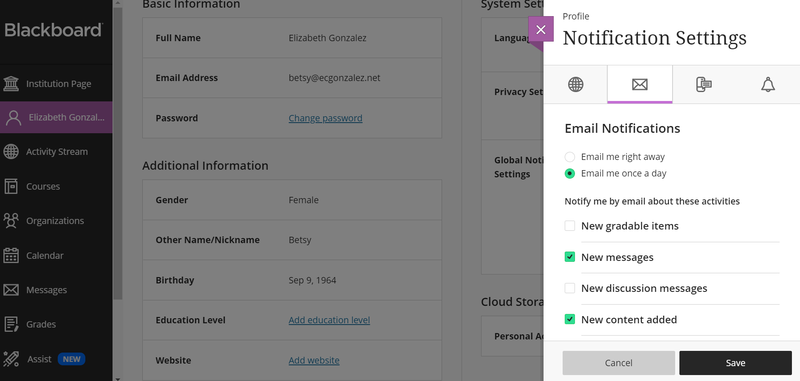Click Add education level link

pos(329,320)
